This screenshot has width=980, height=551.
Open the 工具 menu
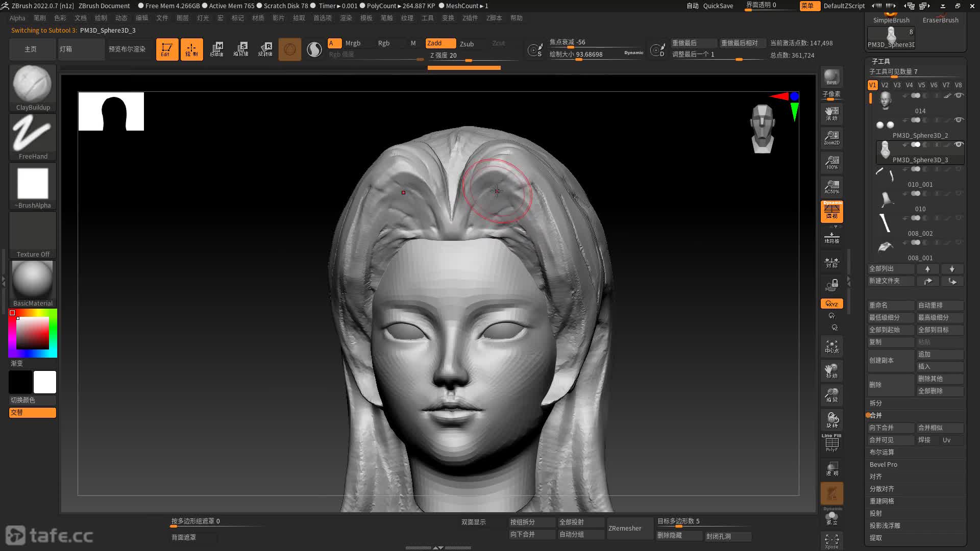(x=428, y=18)
